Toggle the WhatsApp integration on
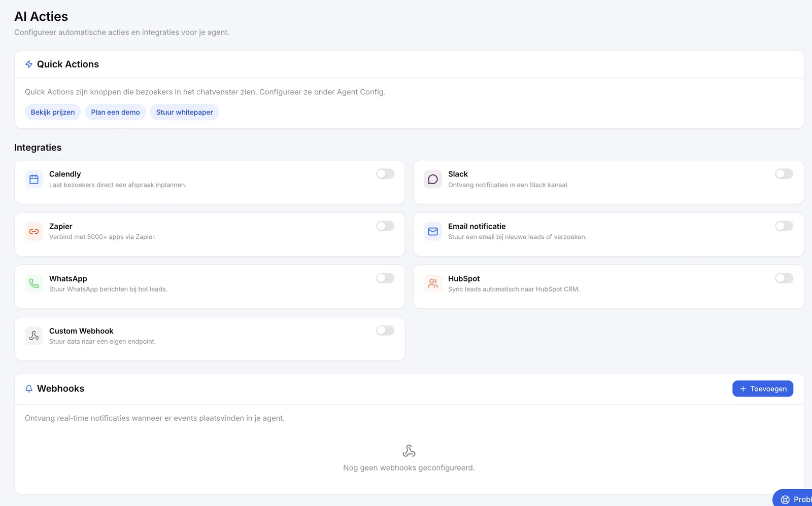 coord(385,278)
